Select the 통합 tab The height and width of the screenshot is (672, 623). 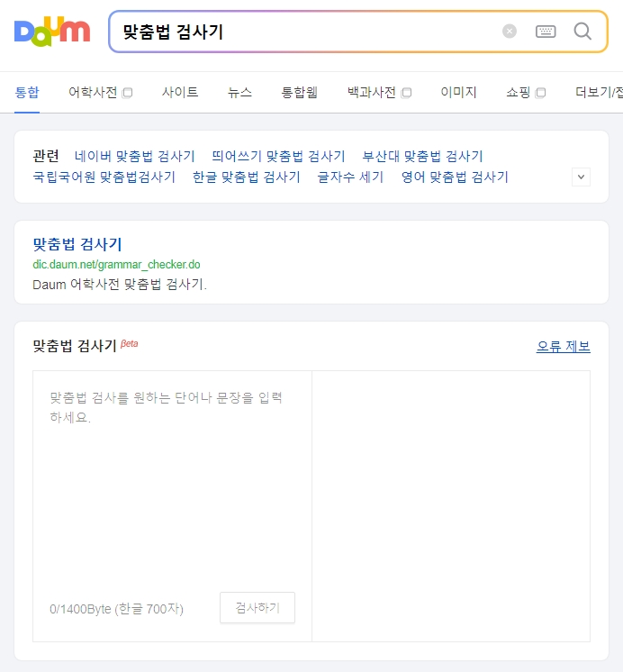[27, 92]
